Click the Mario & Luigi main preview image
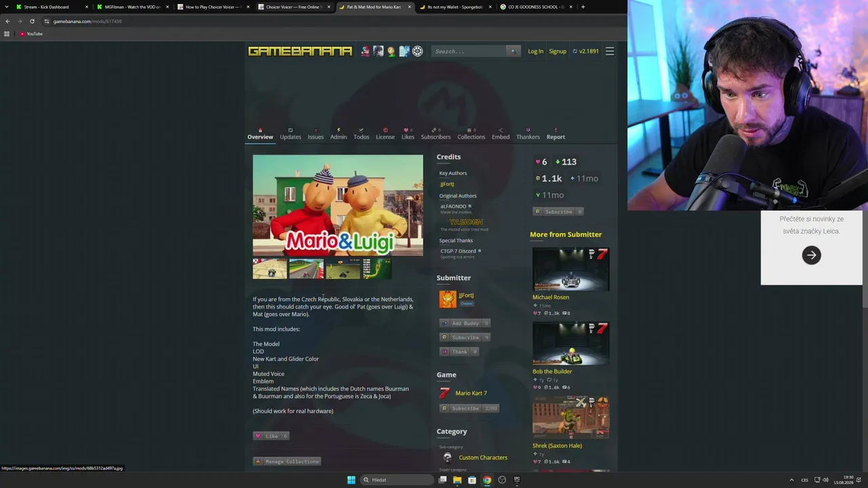This screenshot has width=868, height=488. pyautogui.click(x=338, y=205)
